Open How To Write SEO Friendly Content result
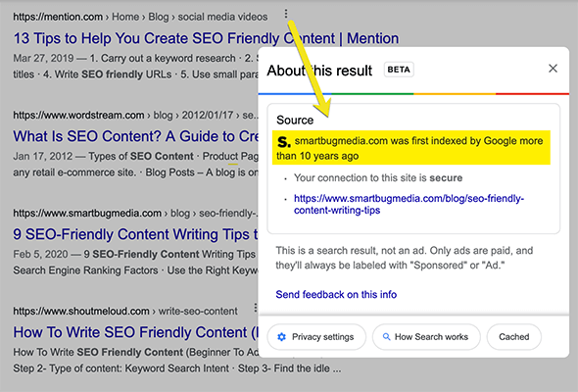 (x=135, y=332)
